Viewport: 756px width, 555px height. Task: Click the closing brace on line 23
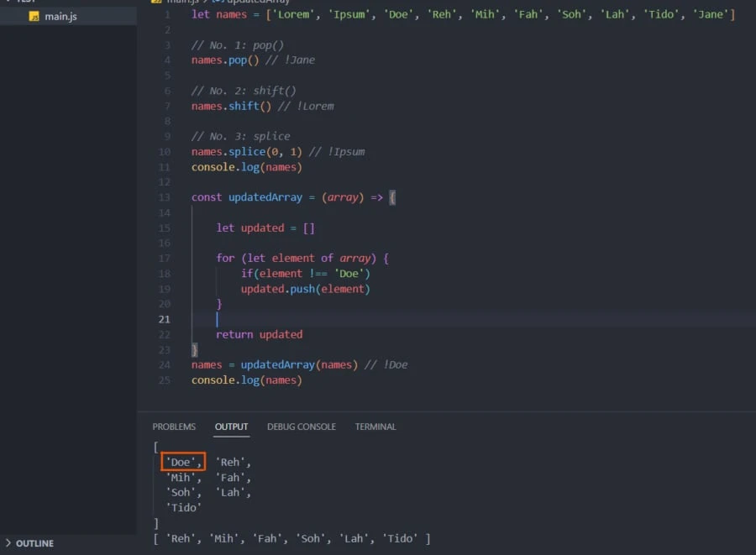195,349
